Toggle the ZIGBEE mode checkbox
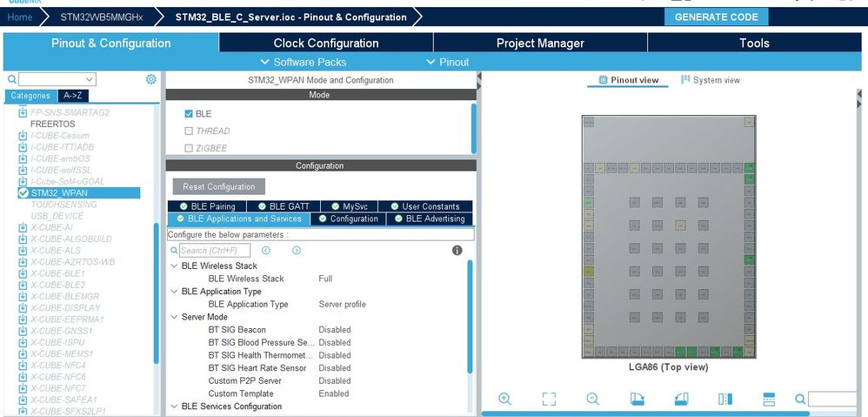This screenshot has width=868, height=417. 189,148
